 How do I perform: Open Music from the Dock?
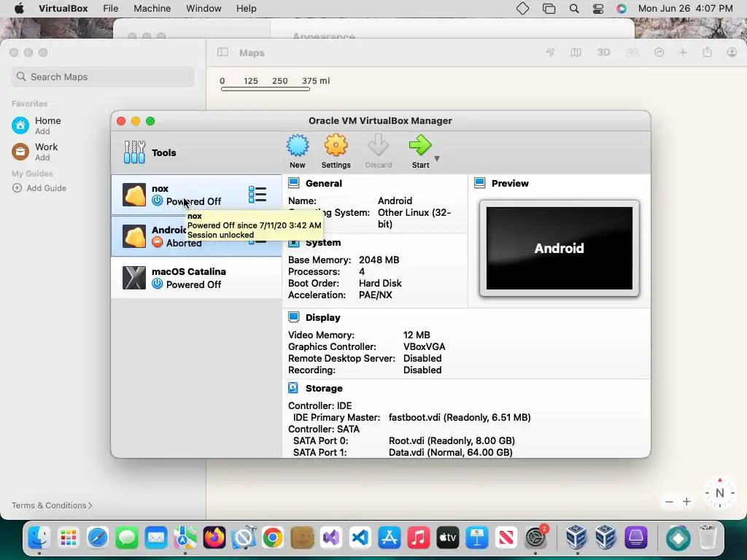(418, 537)
